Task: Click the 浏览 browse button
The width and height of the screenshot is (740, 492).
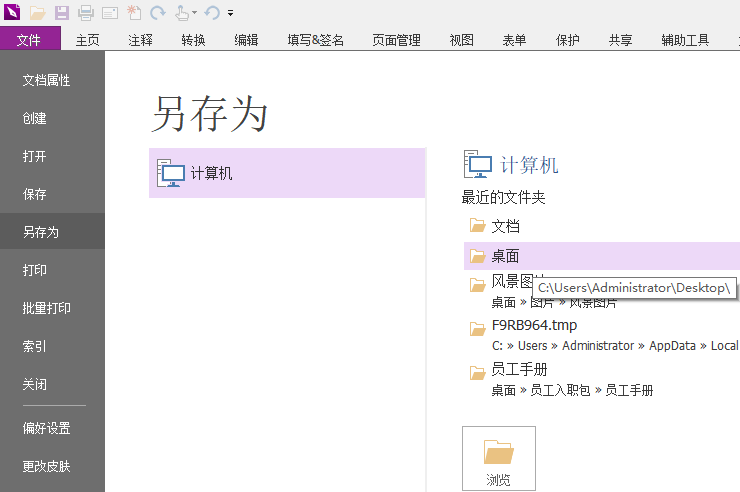Action: [x=499, y=459]
